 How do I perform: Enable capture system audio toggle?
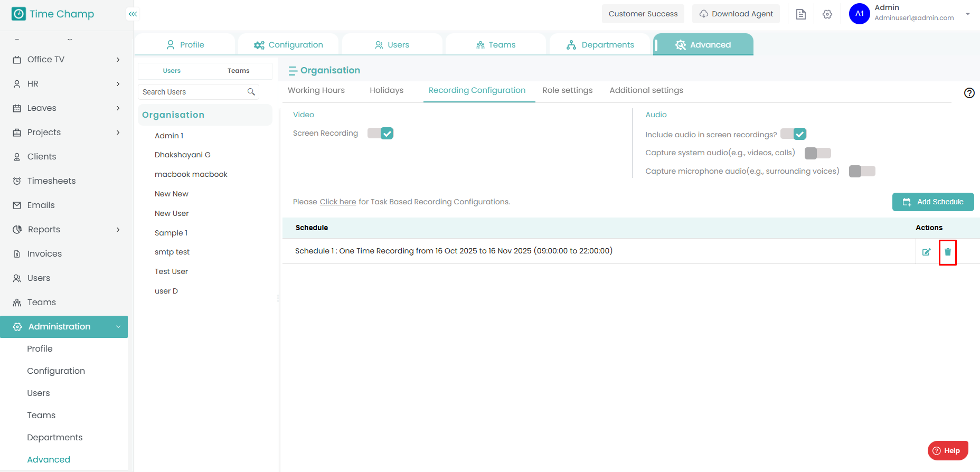(817, 153)
